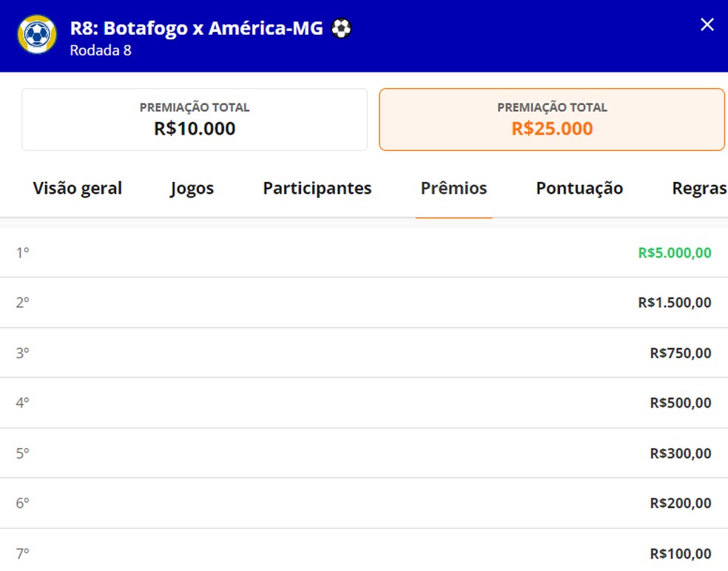The height and width of the screenshot is (571, 728).
Task: Select the highlighted R$25.000 premiação total card
Action: point(552,119)
